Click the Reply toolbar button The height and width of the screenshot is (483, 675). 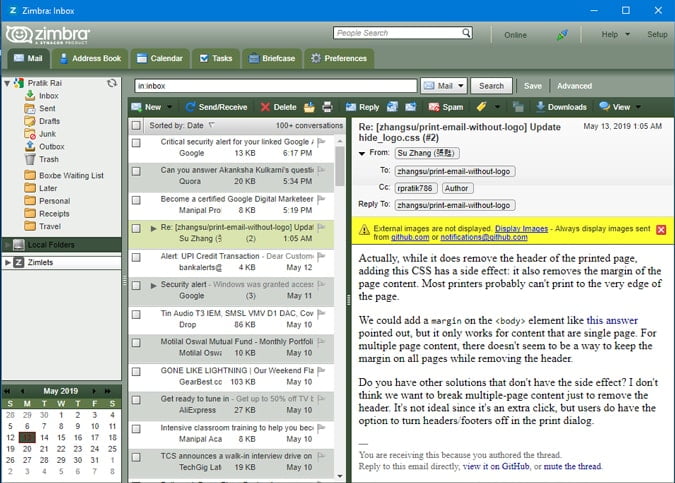(362, 107)
